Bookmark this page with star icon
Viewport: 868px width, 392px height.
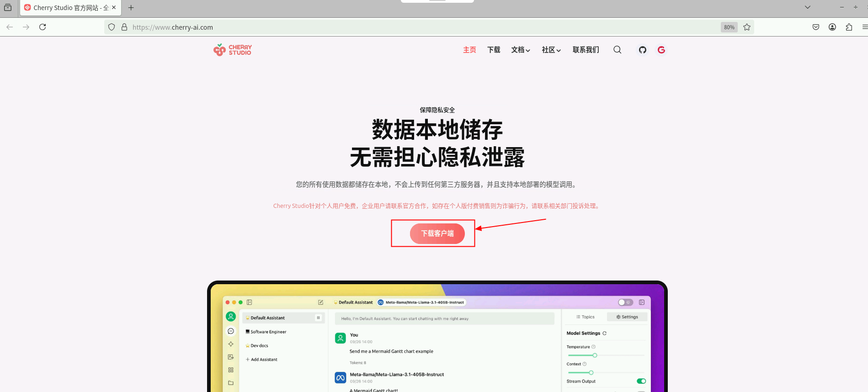pos(747,27)
